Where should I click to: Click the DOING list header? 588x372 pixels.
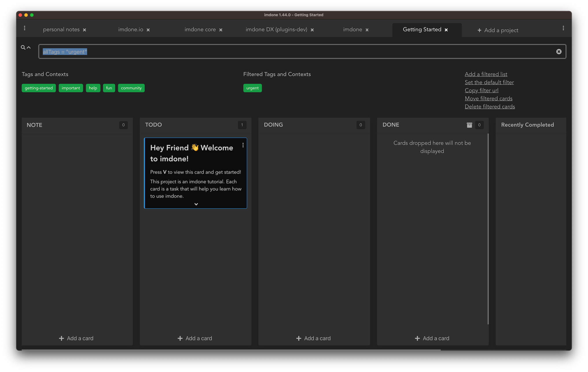(x=273, y=125)
